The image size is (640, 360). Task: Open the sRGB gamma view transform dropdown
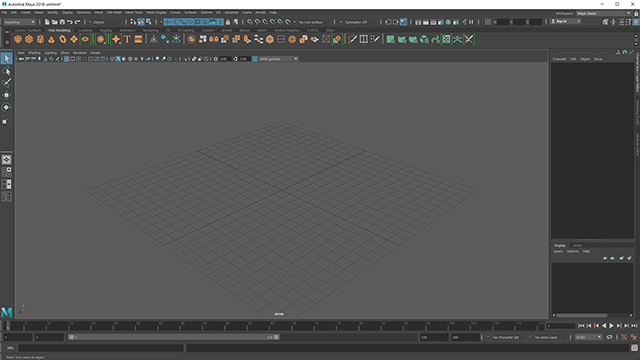click(278, 59)
